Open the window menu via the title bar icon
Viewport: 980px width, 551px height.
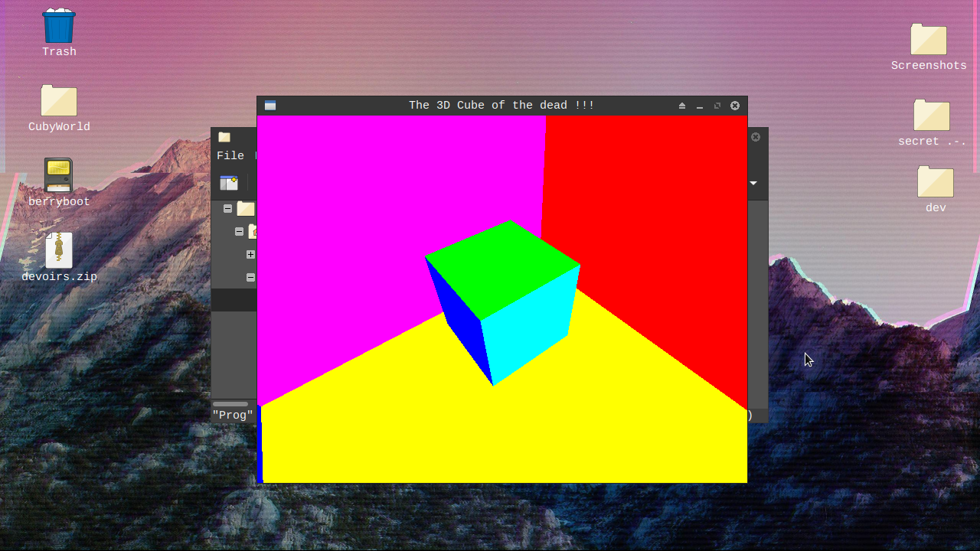pos(269,105)
